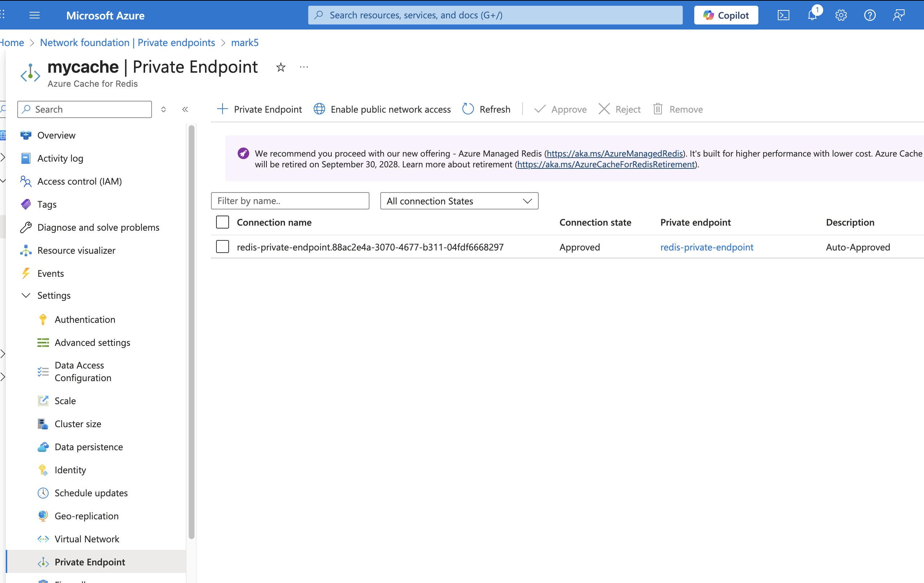Open more options ellipsis next to mycache title
Screen dimensions: 924x583
point(304,67)
